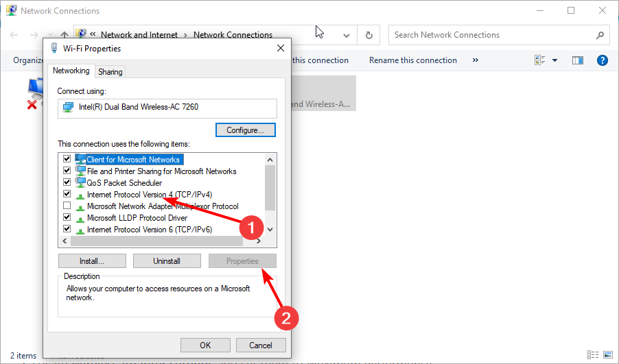Select File and Printer Sharing for Microsoft Networks
619x364 pixels.
point(161,171)
